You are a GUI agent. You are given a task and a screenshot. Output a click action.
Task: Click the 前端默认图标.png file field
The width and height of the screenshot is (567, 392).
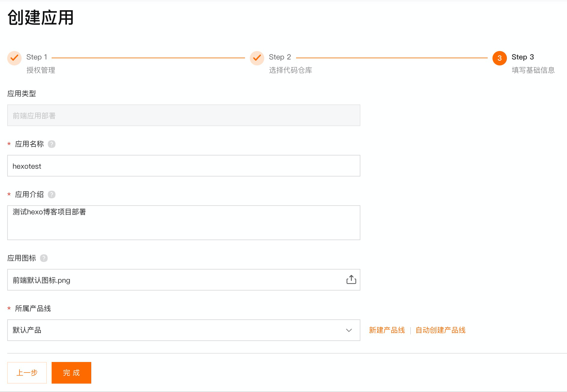tap(174, 280)
